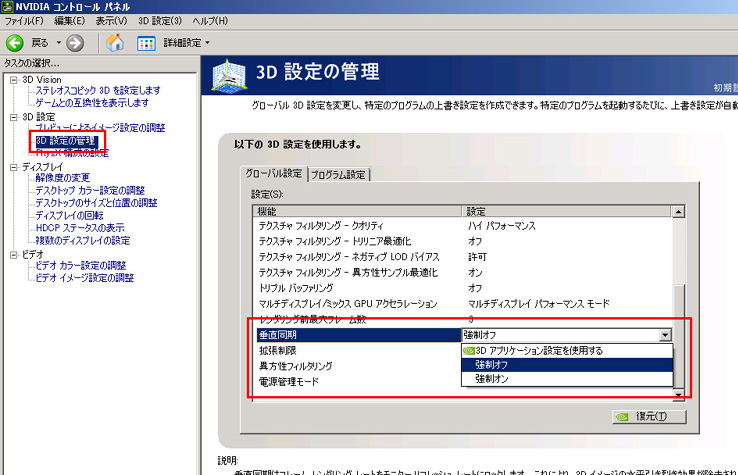The width and height of the screenshot is (738, 475).
Task: Click the settings list scroll-up arrow
Action: coord(678,212)
